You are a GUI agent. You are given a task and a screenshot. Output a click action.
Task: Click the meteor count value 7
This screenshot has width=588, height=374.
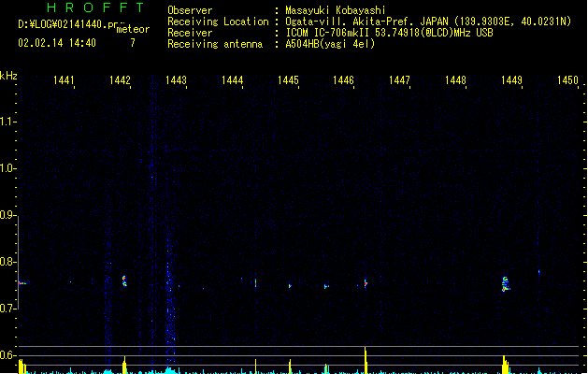point(133,43)
